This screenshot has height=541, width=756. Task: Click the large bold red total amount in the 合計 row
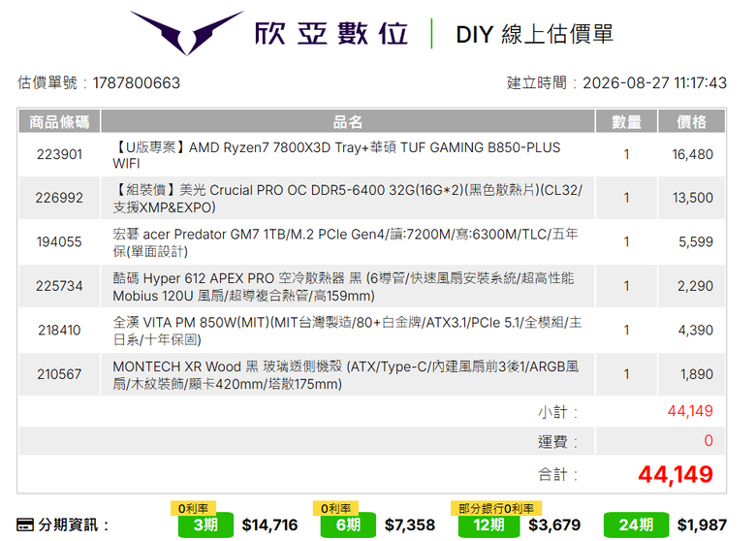click(x=676, y=474)
